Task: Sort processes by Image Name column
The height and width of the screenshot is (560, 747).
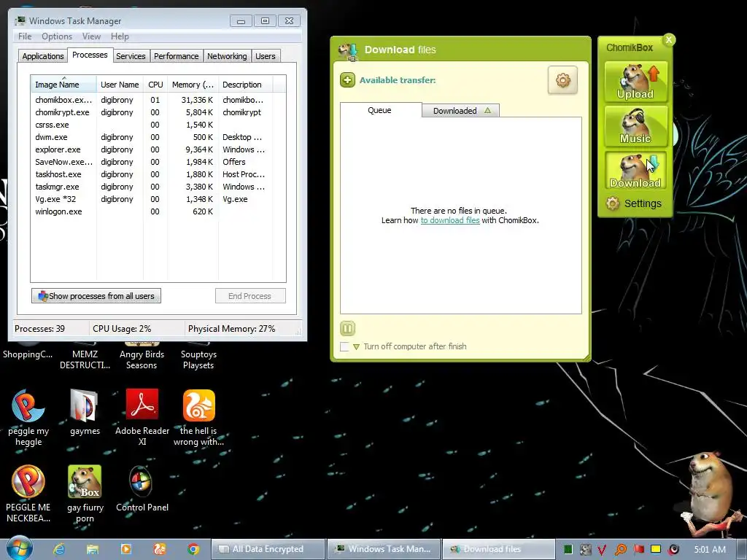Action: pyautogui.click(x=63, y=85)
